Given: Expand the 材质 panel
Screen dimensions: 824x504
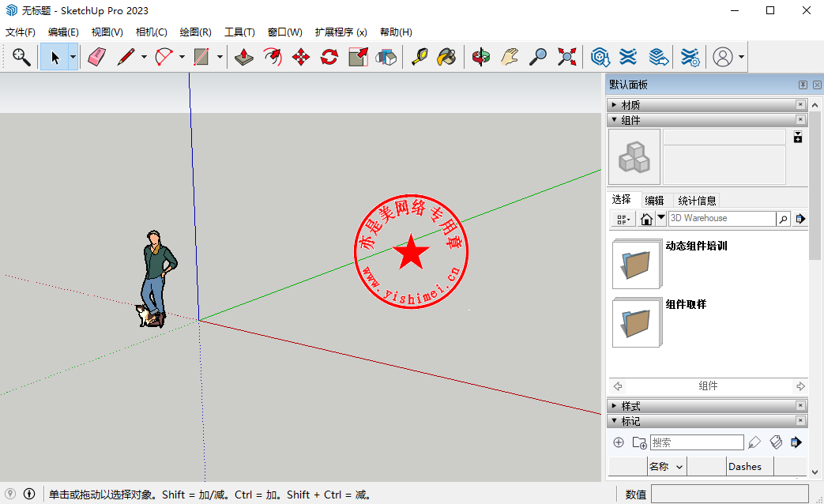Looking at the screenshot, I should 630,105.
